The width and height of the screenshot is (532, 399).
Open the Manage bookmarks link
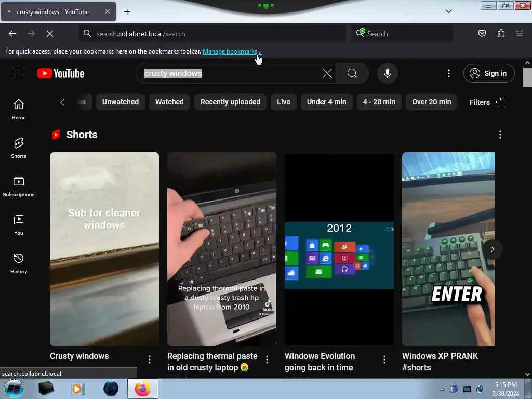[x=232, y=51]
